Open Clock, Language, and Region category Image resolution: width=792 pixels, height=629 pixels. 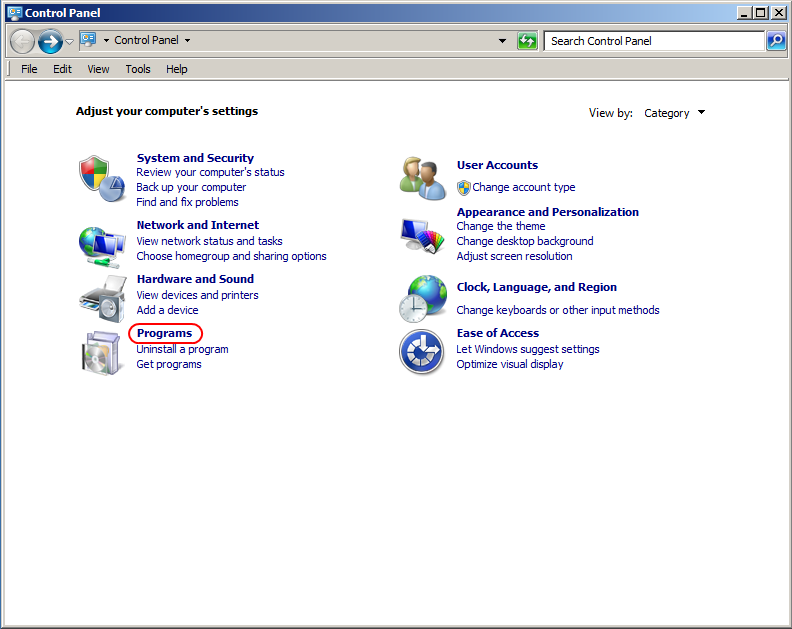point(536,287)
